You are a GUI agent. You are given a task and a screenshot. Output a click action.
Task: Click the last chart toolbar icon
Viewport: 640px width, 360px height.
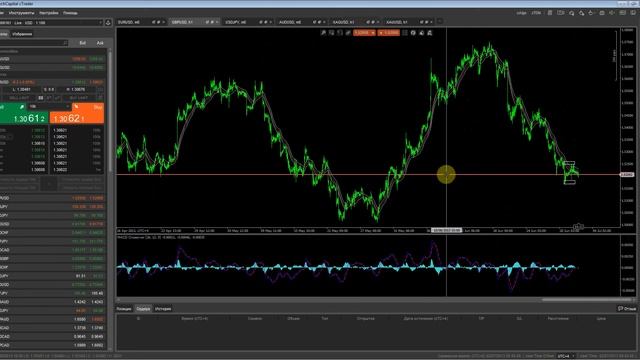(430, 33)
